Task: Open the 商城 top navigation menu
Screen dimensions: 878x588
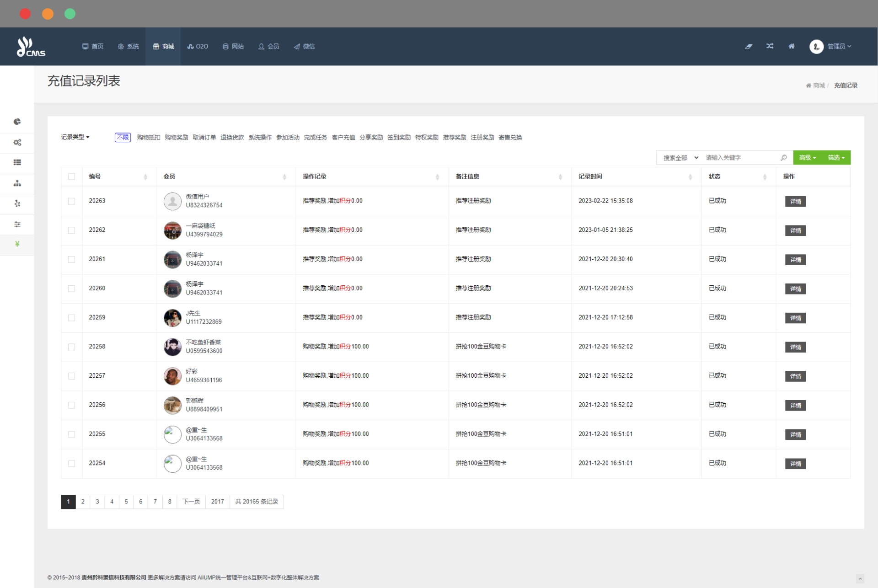Action: click(163, 46)
